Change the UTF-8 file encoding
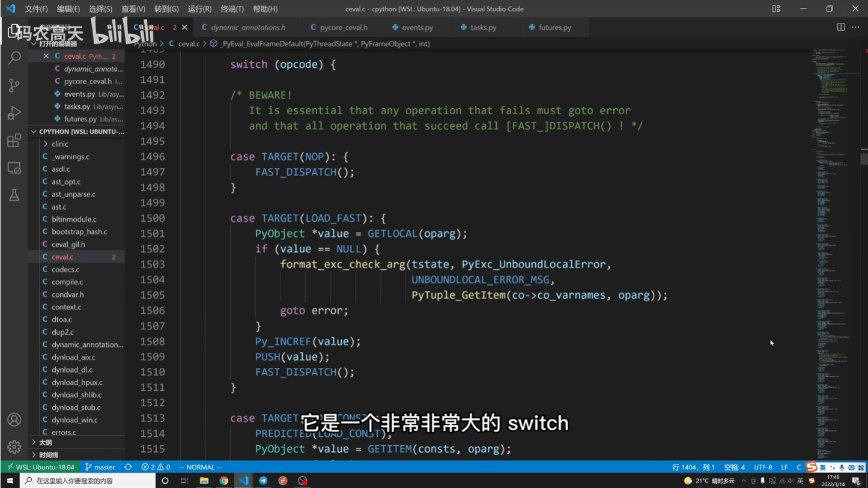The height and width of the screenshot is (488, 868). coord(763,467)
